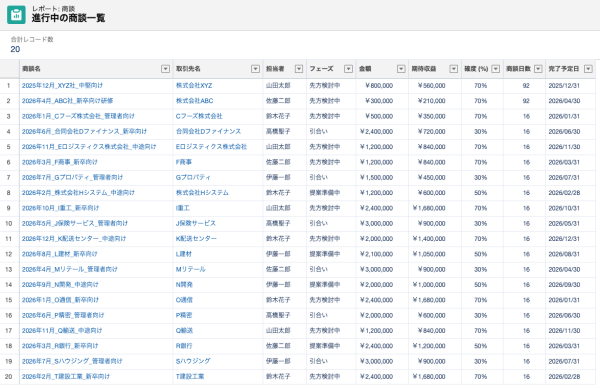Select the close date 2026/10/31
Viewport: 600px width, 388px height.
point(564,208)
